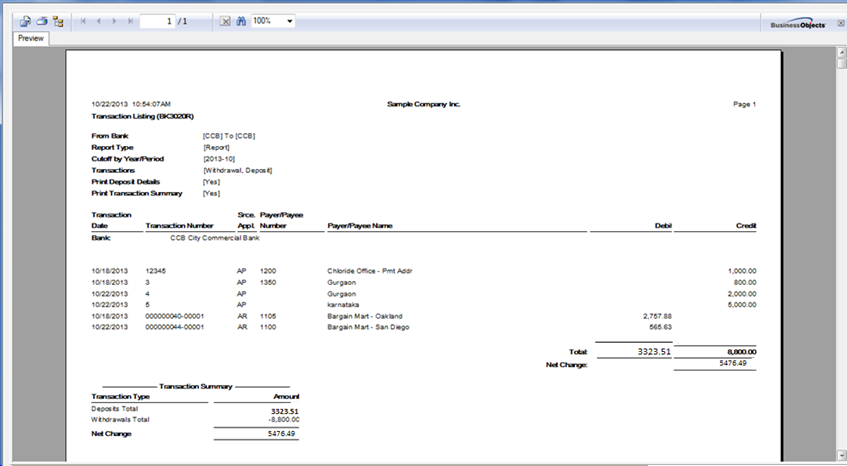Click the Transaction Number column header
847x466 pixels.
pyautogui.click(x=179, y=226)
